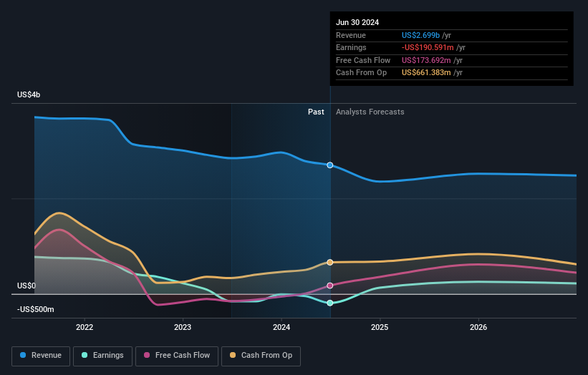Click the -US$190.591m earnings value

point(428,47)
